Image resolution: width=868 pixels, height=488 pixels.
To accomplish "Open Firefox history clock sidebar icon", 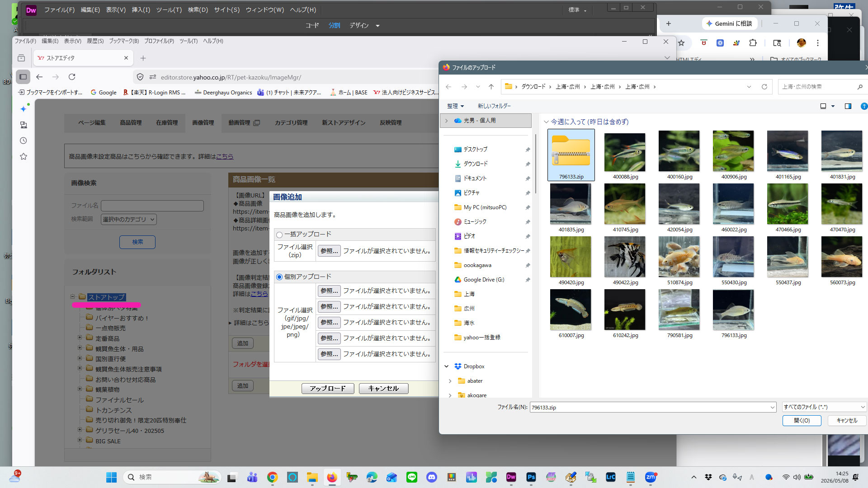I will [x=24, y=141].
